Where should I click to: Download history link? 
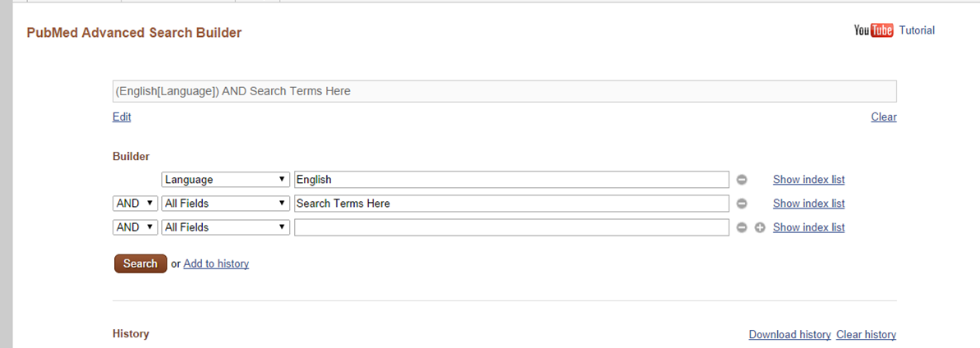[x=789, y=335]
